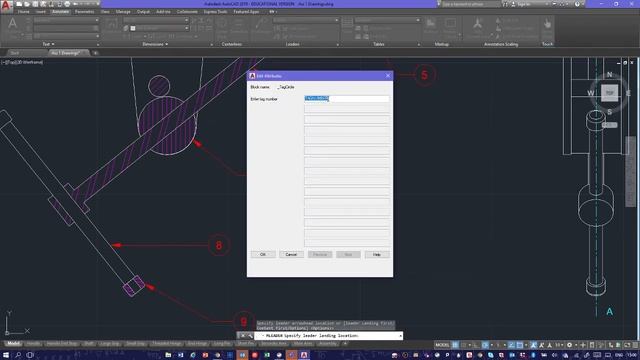
Task: Open the title bar Help question icon
Action: pos(577,4)
